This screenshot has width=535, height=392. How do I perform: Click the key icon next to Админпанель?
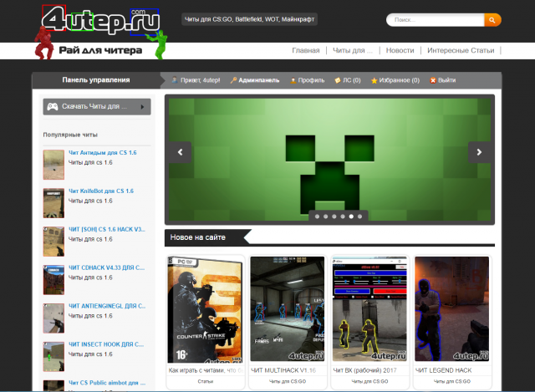pos(233,80)
